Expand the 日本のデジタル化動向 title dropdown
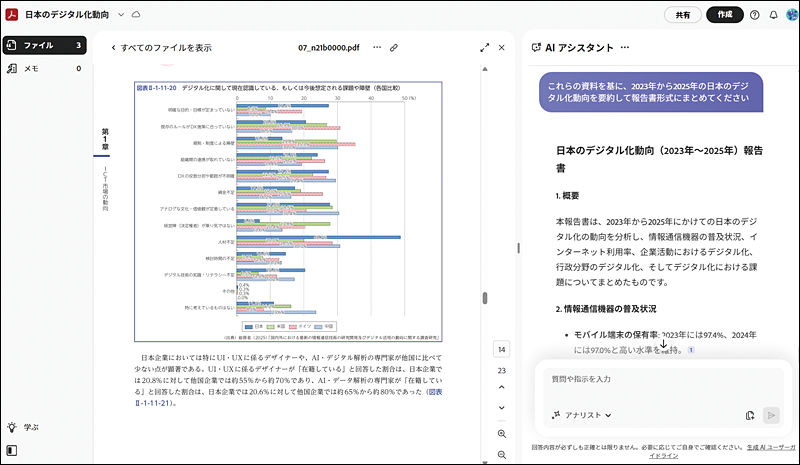The image size is (800, 465). [121, 15]
